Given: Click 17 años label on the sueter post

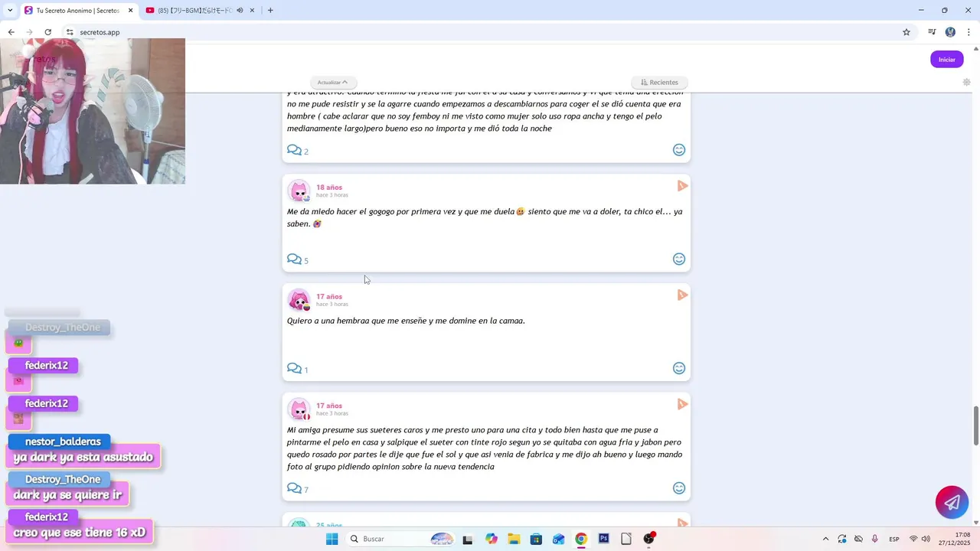Looking at the screenshot, I should click(x=329, y=406).
